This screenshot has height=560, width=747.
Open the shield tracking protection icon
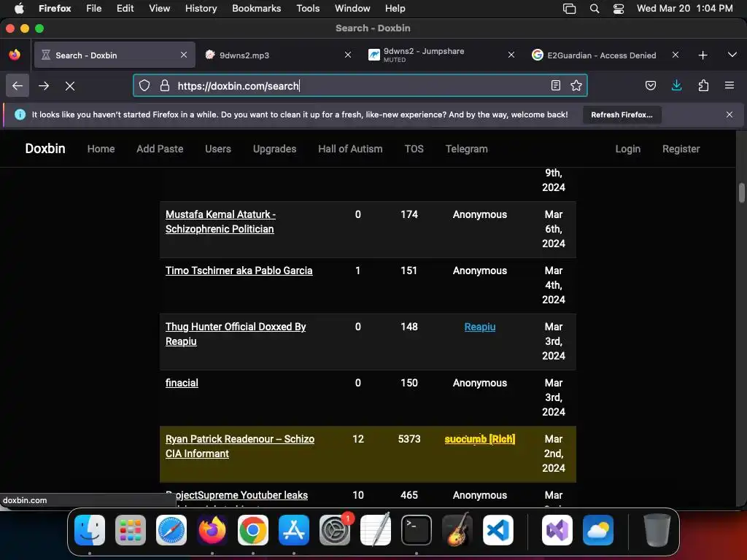coord(144,86)
